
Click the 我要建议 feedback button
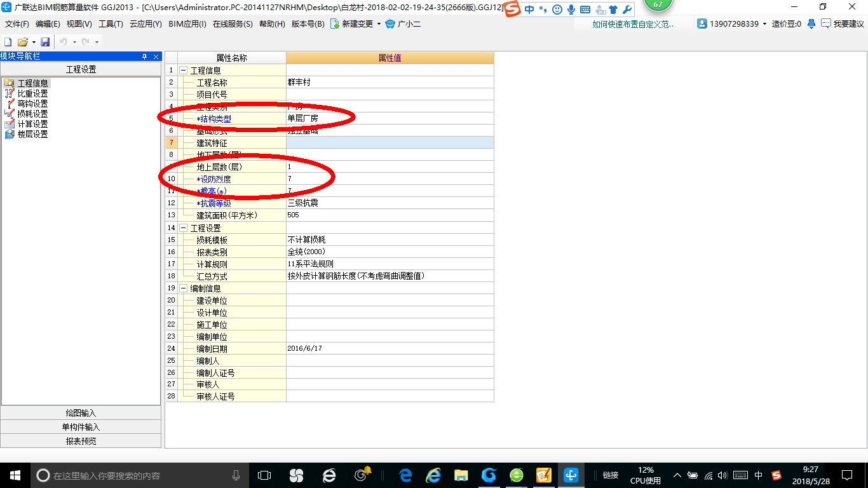pyautogui.click(x=843, y=24)
